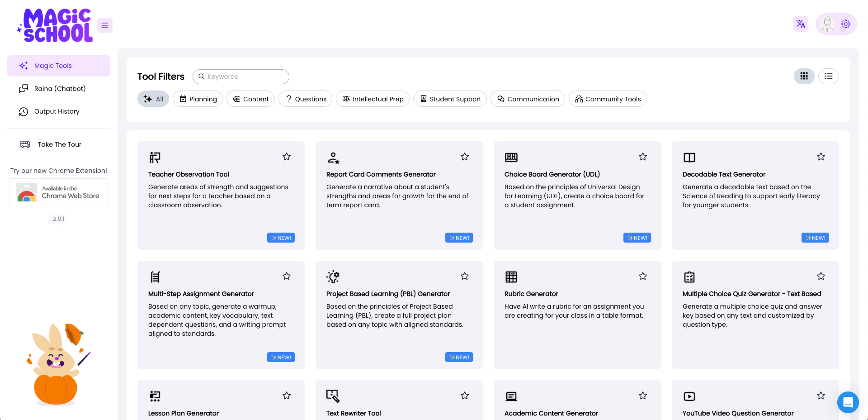This screenshot has height=420, width=868.
Task: Star the Decodable Text Generator
Action: (x=821, y=157)
